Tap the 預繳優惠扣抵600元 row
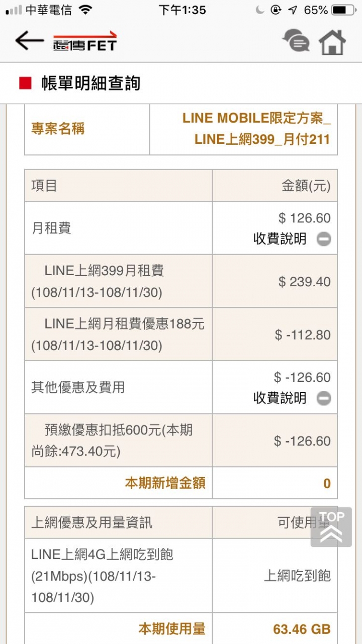The width and height of the screenshot is (362, 644). 181,441
